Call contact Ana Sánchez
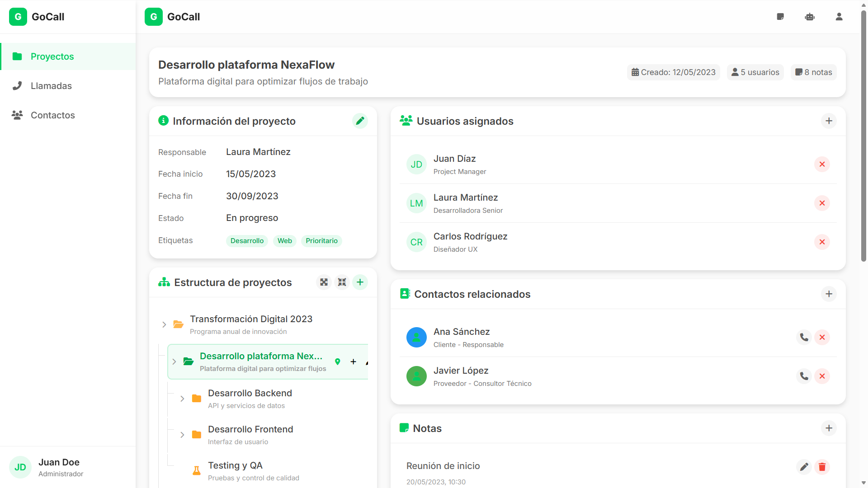The height and width of the screenshot is (488, 868). point(804,338)
